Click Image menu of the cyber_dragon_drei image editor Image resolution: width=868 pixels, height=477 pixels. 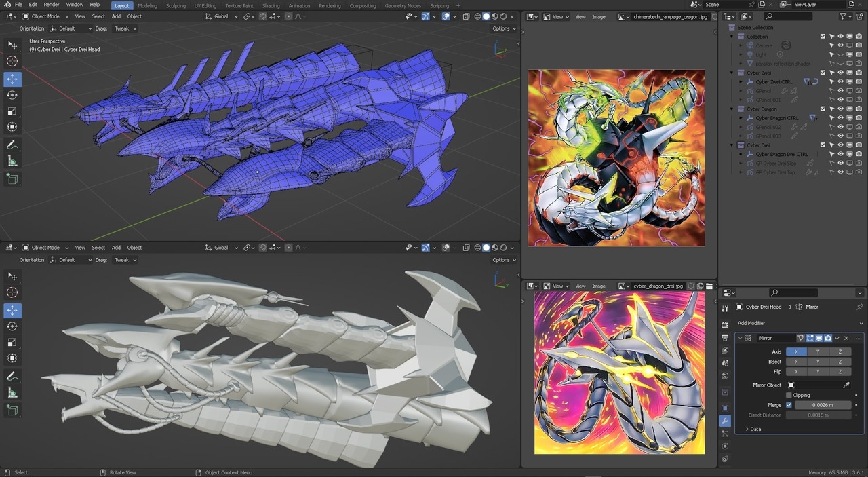(x=599, y=286)
